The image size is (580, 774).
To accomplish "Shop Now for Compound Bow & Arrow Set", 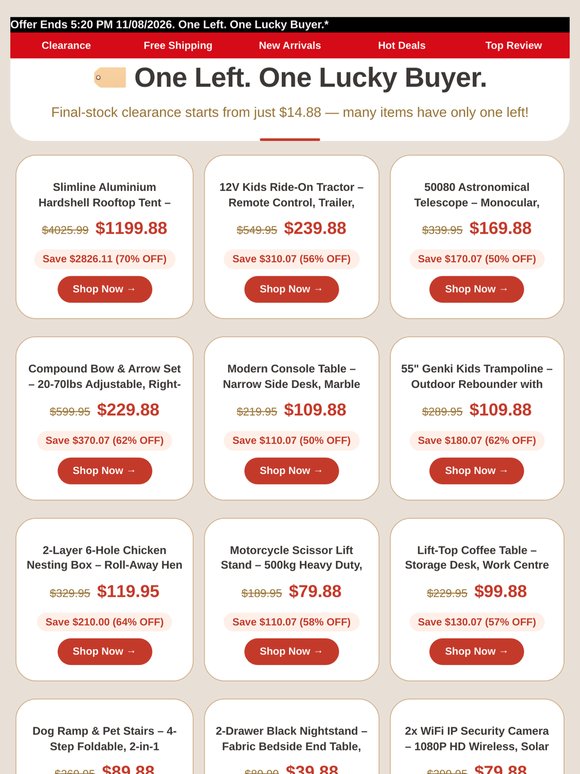I will [105, 471].
